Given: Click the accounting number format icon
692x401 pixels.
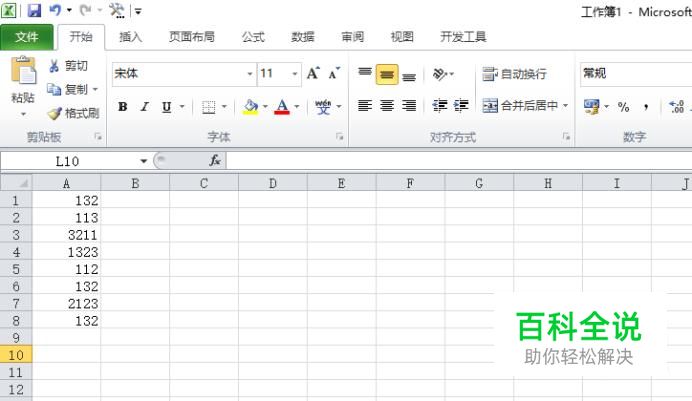Looking at the screenshot, I should click(591, 106).
